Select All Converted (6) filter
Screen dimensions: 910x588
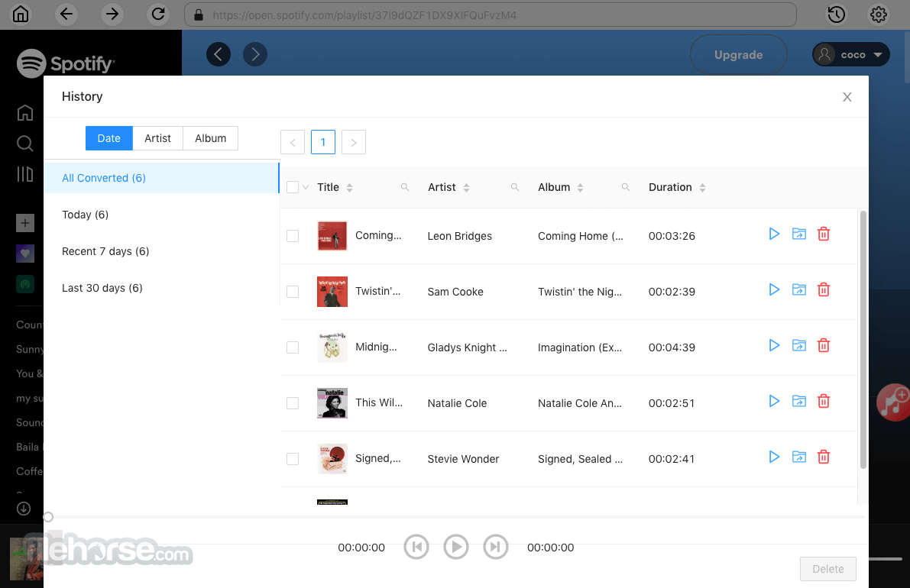(161, 178)
